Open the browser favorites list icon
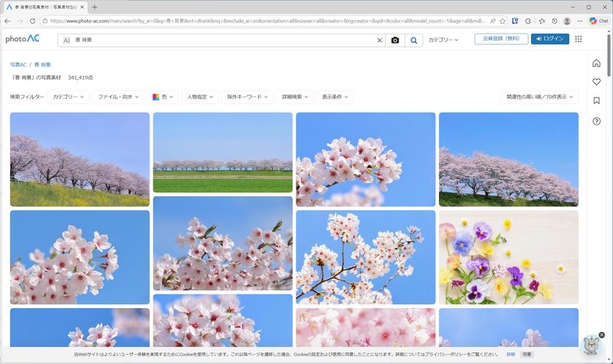613x364 pixels. click(x=542, y=21)
